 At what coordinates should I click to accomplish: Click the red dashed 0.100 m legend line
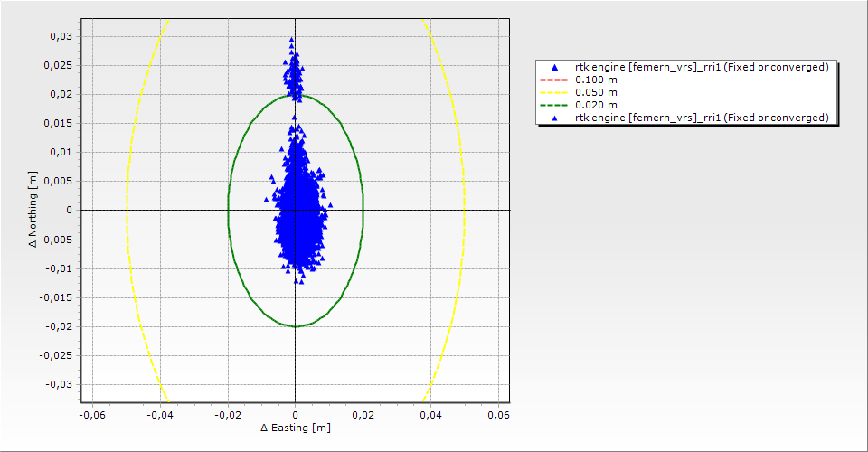click(x=553, y=80)
